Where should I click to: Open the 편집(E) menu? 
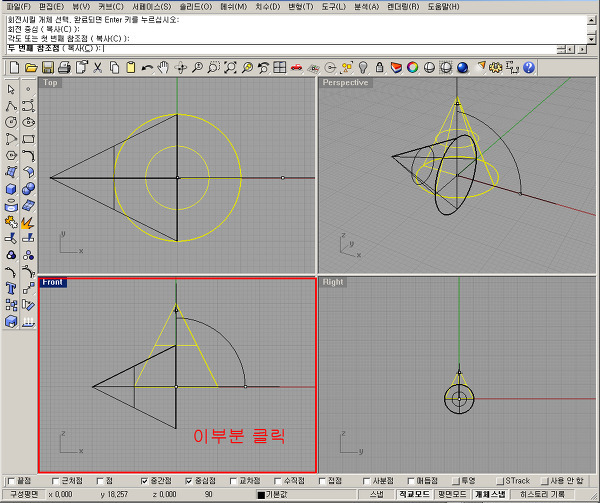[51, 7]
